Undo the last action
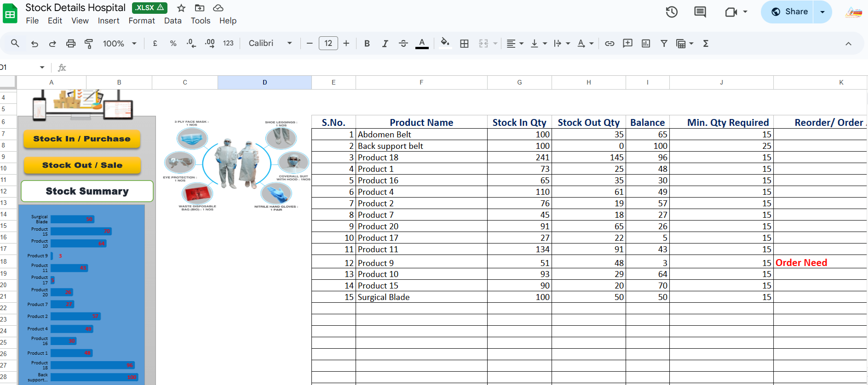868x385 pixels. point(34,44)
